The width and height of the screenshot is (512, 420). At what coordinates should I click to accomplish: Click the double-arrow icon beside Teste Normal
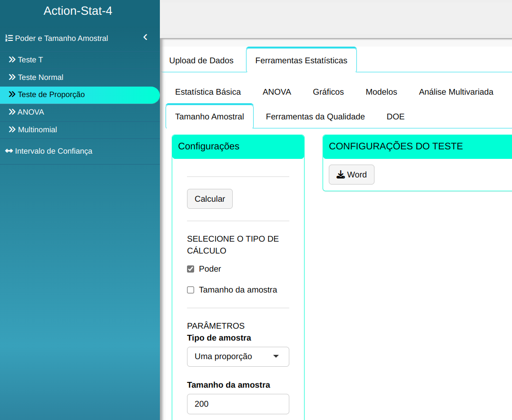pos(12,78)
